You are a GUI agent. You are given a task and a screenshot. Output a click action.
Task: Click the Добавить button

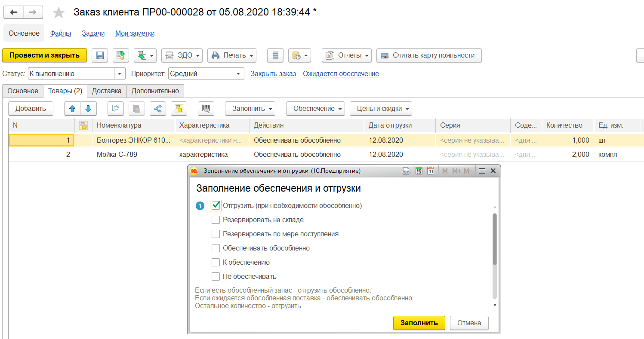31,109
